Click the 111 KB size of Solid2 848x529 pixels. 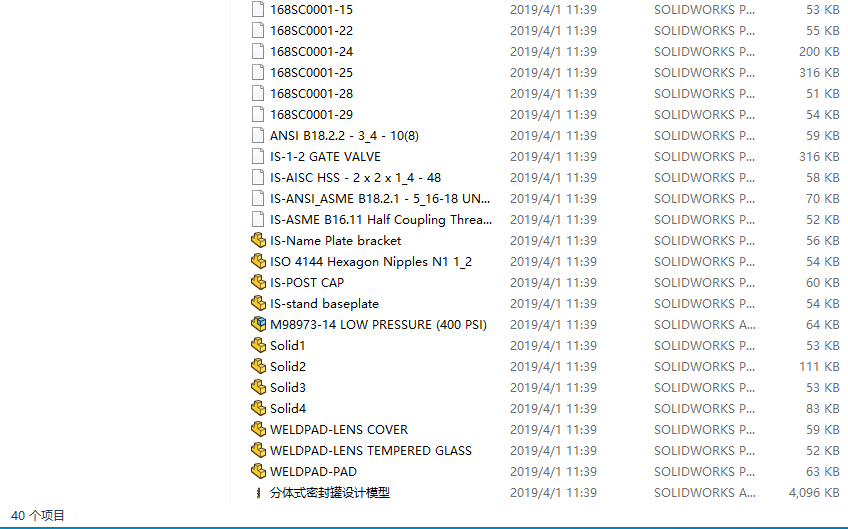pyautogui.click(x=819, y=367)
